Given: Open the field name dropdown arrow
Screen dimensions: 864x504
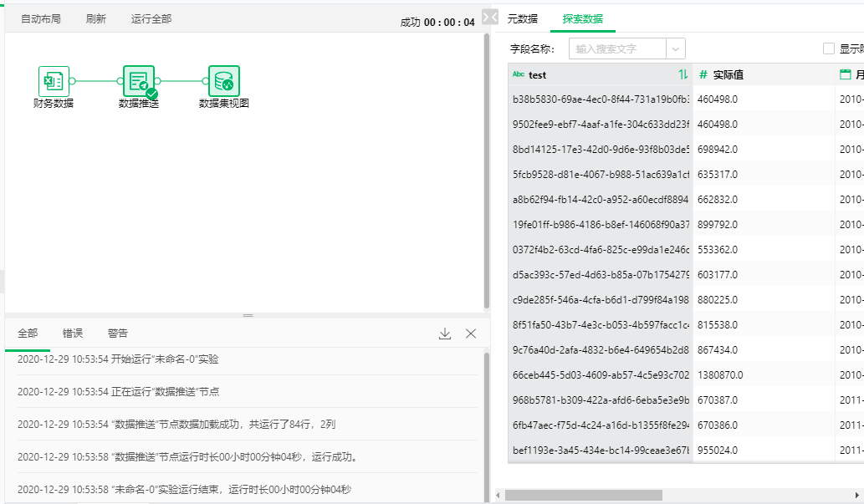Looking at the screenshot, I should click(x=676, y=48).
